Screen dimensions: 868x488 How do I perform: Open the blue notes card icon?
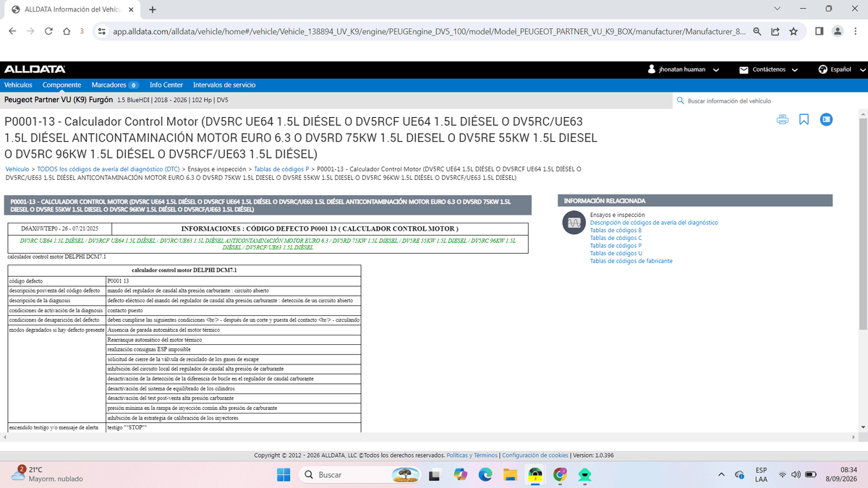point(826,120)
